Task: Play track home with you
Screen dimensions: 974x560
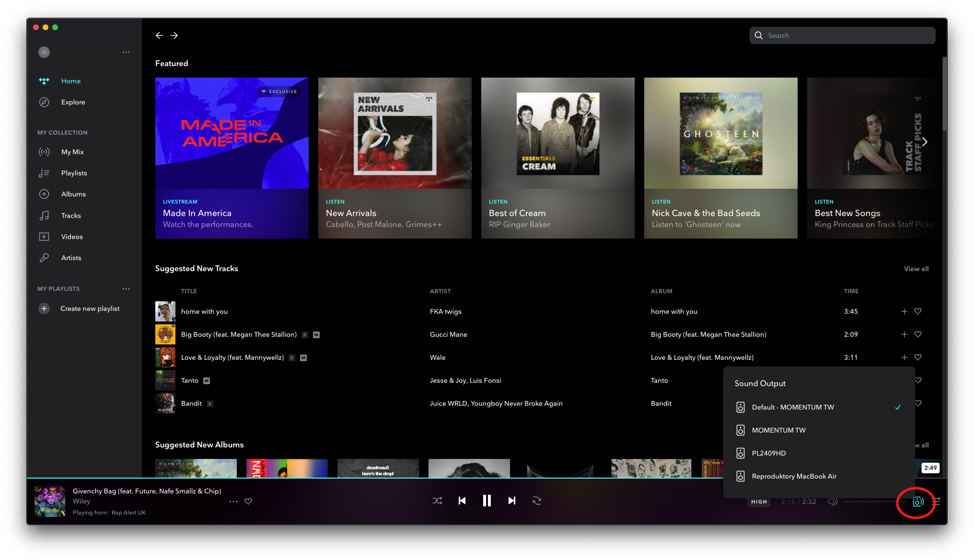Action: click(204, 311)
